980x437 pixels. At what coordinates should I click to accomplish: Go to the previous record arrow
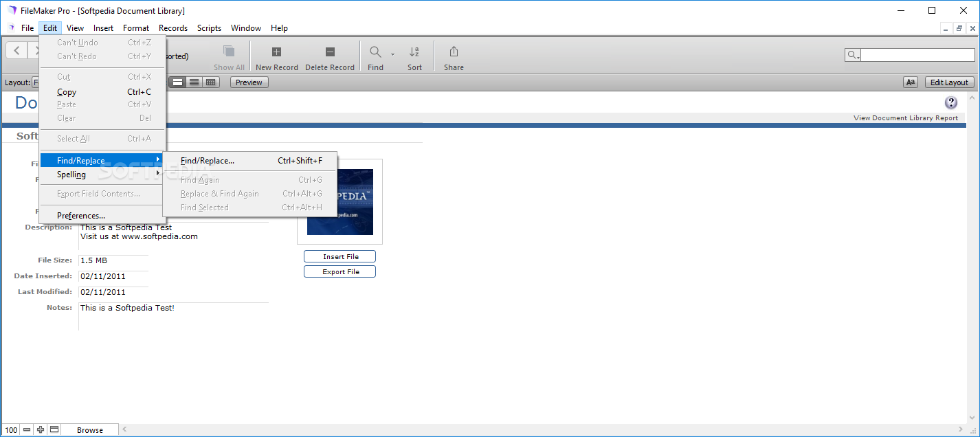(x=16, y=51)
